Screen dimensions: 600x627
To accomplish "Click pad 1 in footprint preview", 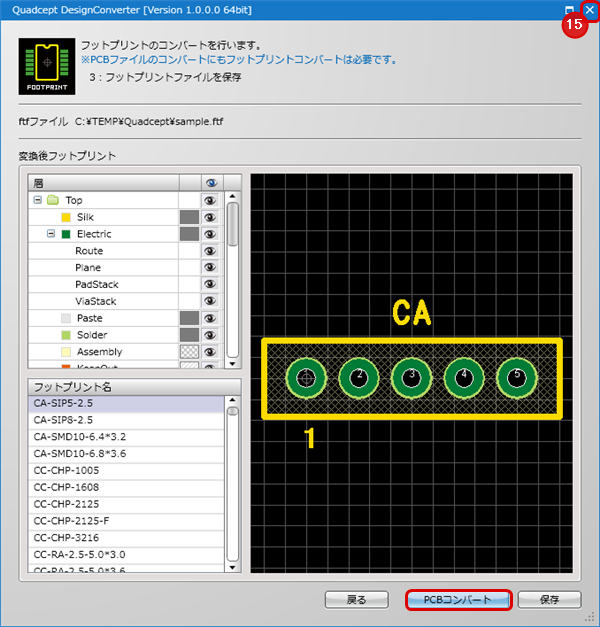I will point(306,378).
